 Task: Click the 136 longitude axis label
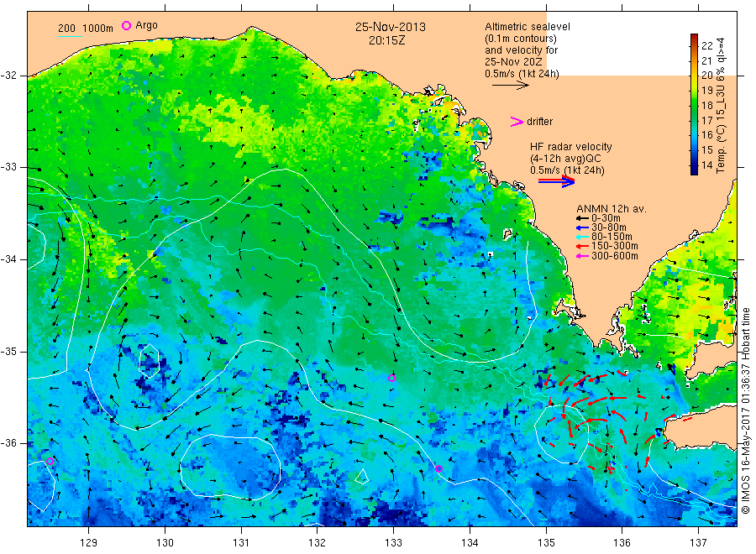click(622, 543)
